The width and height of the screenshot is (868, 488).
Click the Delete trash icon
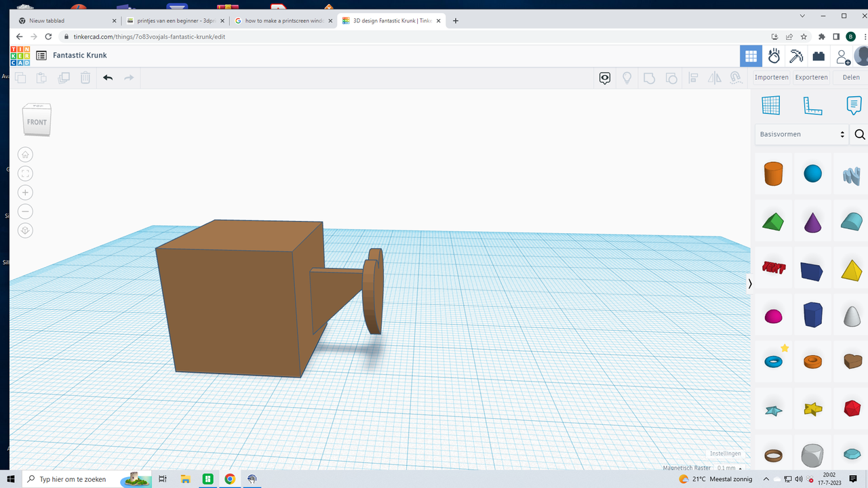point(85,78)
